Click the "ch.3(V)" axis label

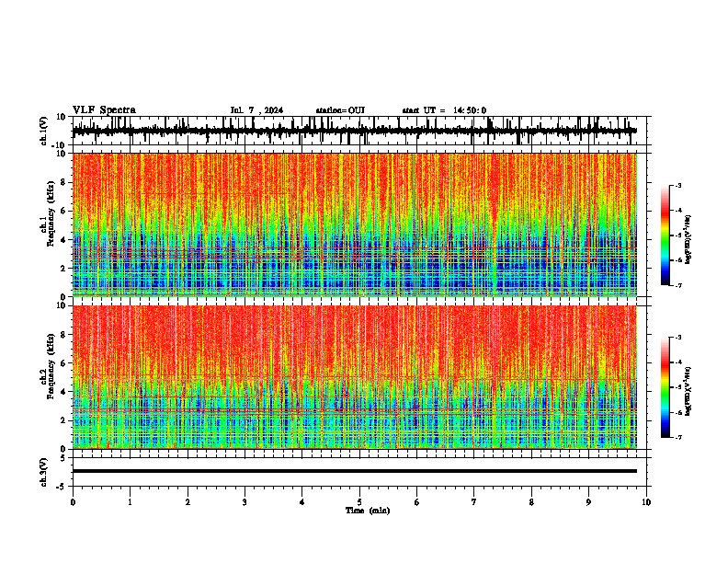[x=44, y=473]
